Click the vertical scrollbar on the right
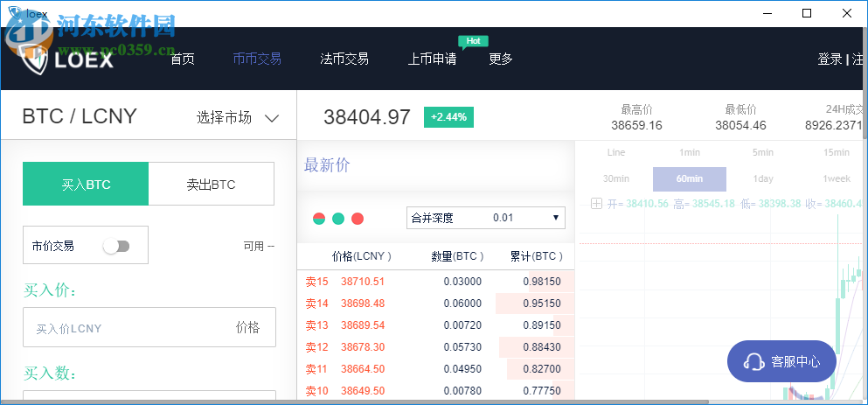The height and width of the screenshot is (405, 868). pyautogui.click(x=865, y=83)
